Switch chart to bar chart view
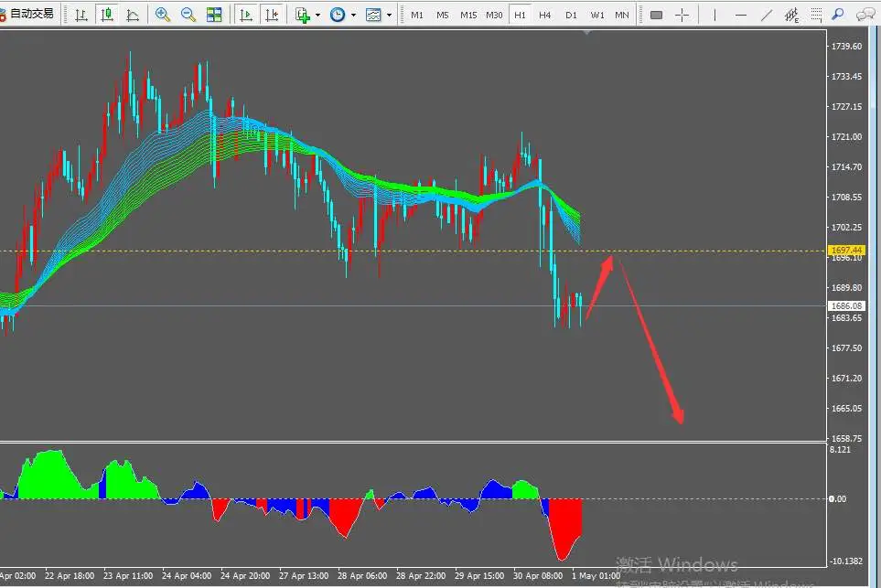 point(81,16)
